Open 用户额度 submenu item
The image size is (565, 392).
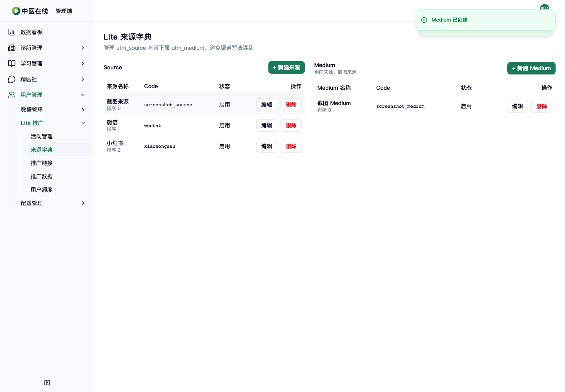click(x=58, y=190)
